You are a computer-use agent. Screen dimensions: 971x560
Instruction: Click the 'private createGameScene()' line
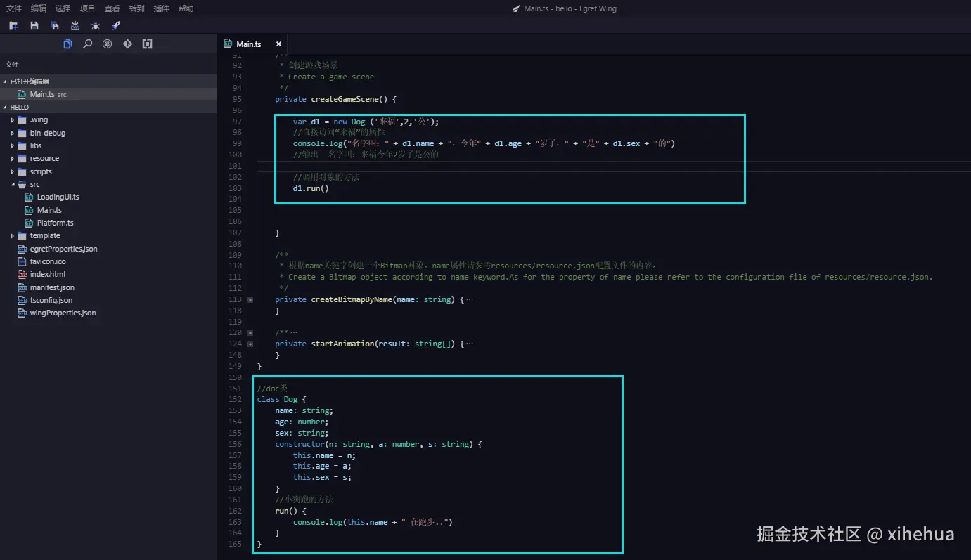tap(336, 99)
